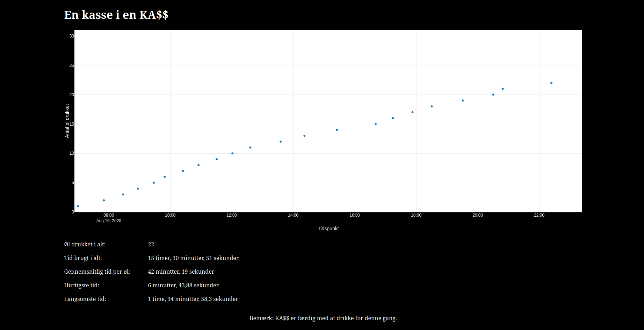This screenshot has height=330, width=644.
Task: Click the 30 y-axis tick label
Action: 72,36
